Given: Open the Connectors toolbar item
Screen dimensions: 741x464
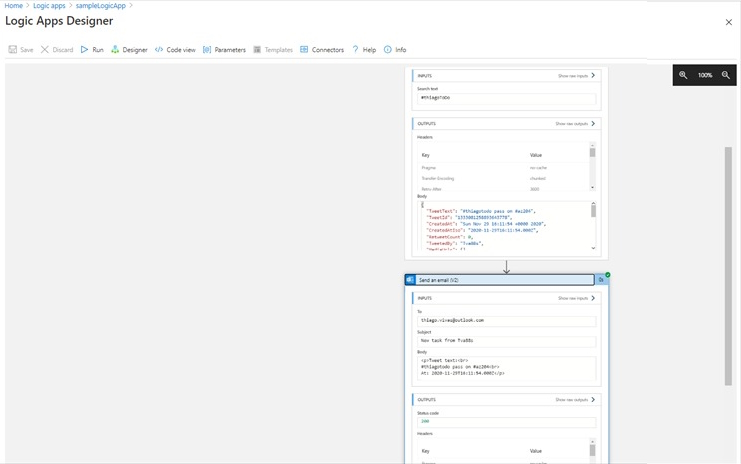Looking at the screenshot, I should click(x=322, y=50).
